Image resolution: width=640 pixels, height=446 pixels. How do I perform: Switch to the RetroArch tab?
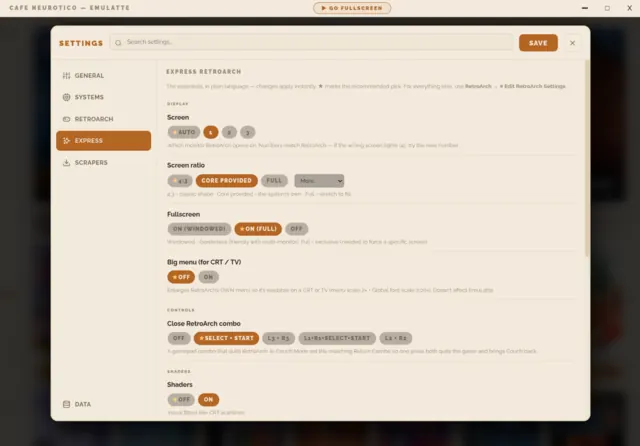click(x=104, y=119)
